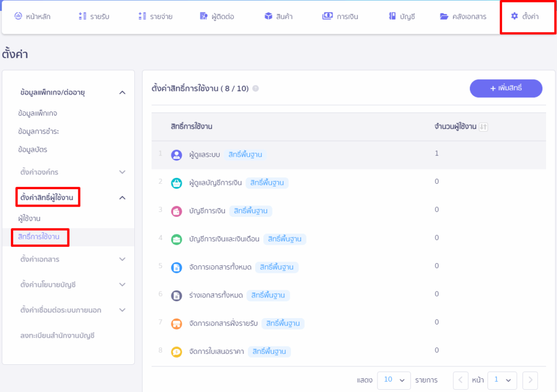This screenshot has width=557, height=392.
Task: Open the rows-per-page dropdown showing 10
Action: (394, 380)
